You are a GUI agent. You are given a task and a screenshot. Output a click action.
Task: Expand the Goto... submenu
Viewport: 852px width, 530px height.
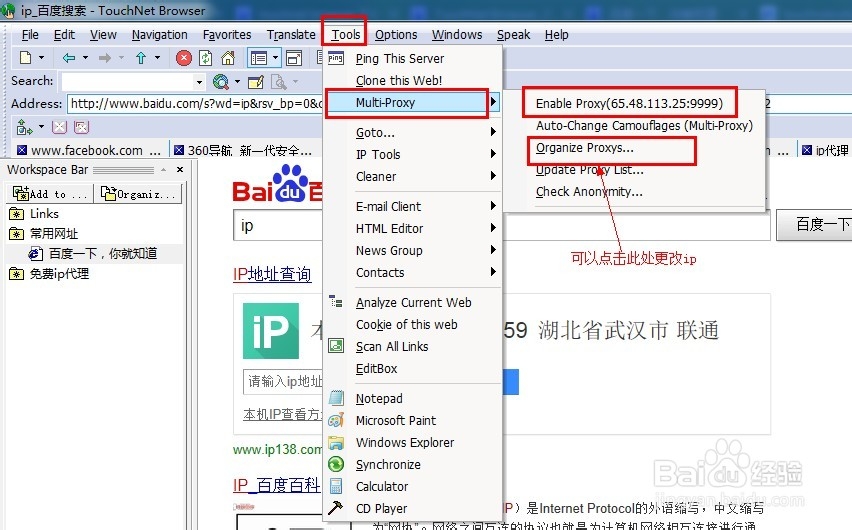pyautogui.click(x=412, y=132)
